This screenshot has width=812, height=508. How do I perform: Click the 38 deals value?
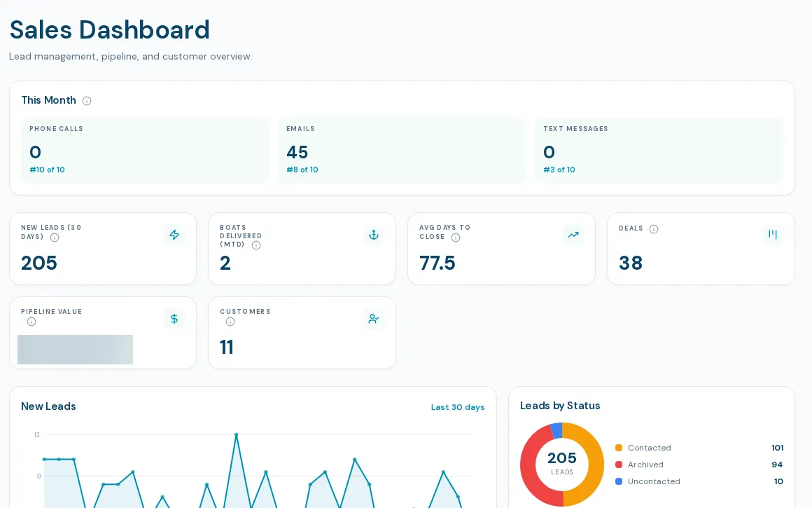[x=631, y=263]
